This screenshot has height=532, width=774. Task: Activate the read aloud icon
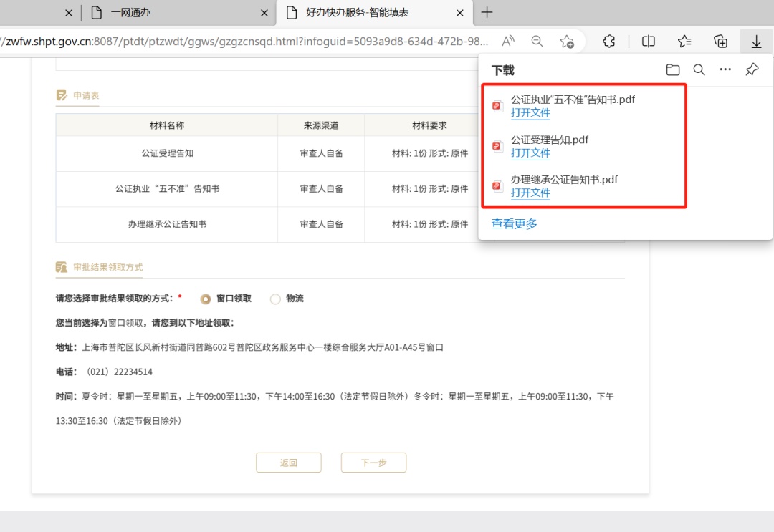pyautogui.click(x=508, y=42)
